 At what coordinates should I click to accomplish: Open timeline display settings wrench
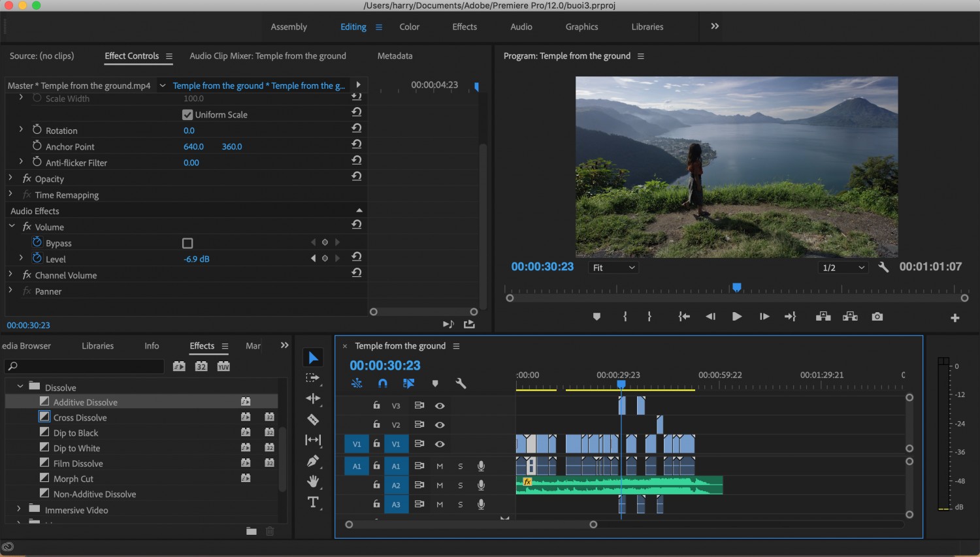pos(461,383)
